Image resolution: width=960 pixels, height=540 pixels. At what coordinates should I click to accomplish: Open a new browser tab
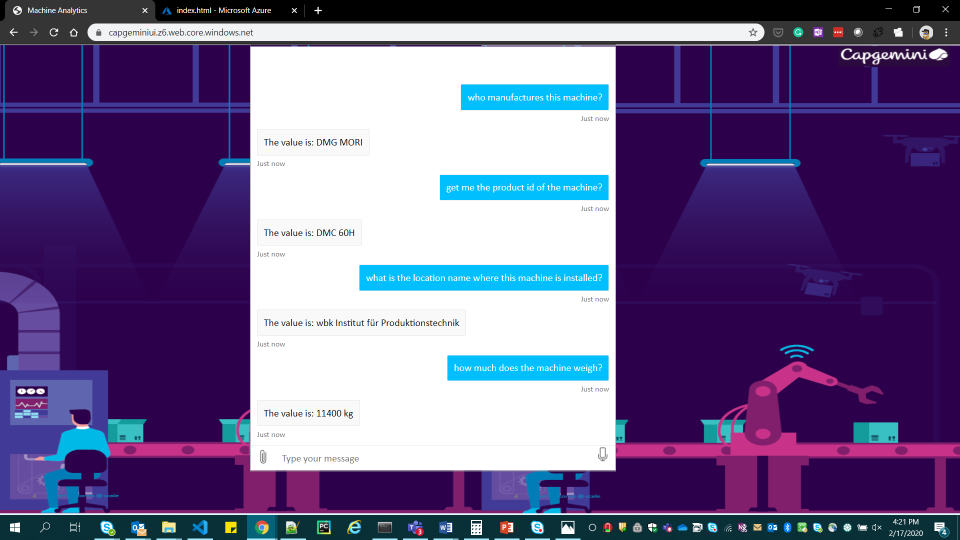[x=318, y=10]
